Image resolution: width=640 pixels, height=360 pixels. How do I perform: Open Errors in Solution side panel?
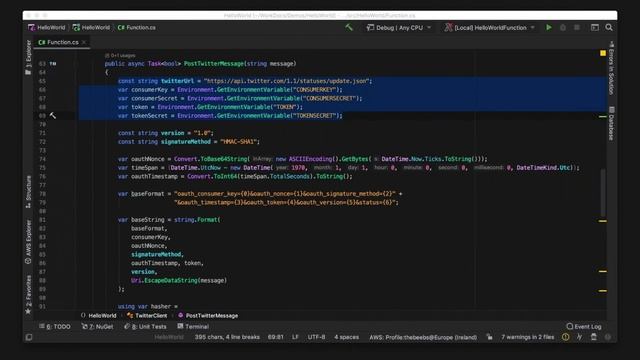click(x=611, y=68)
